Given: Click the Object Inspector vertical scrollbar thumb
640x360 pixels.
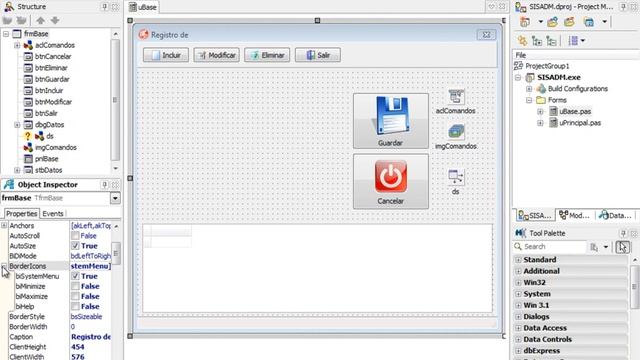Looking at the screenshot, I should click(x=116, y=253).
